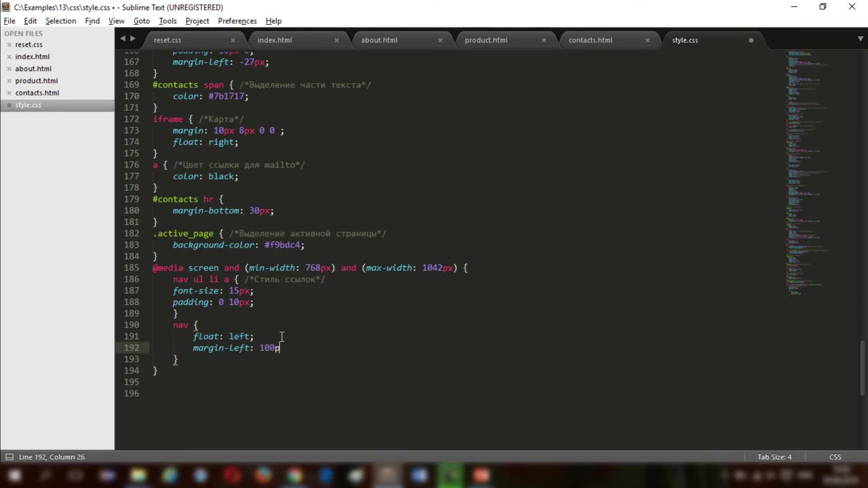Image resolution: width=868 pixels, height=488 pixels.
Task: Close the index.html tab
Action: point(336,40)
